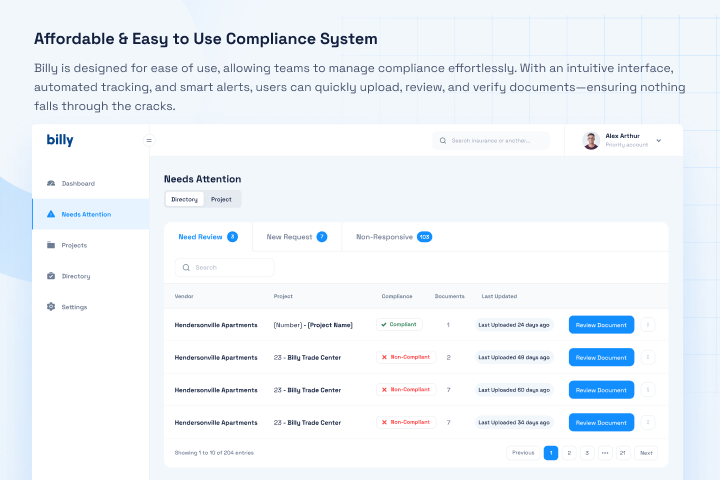The image size is (720, 480).
Task: Click the Needs Attention warning triangle icon
Action: click(51, 214)
